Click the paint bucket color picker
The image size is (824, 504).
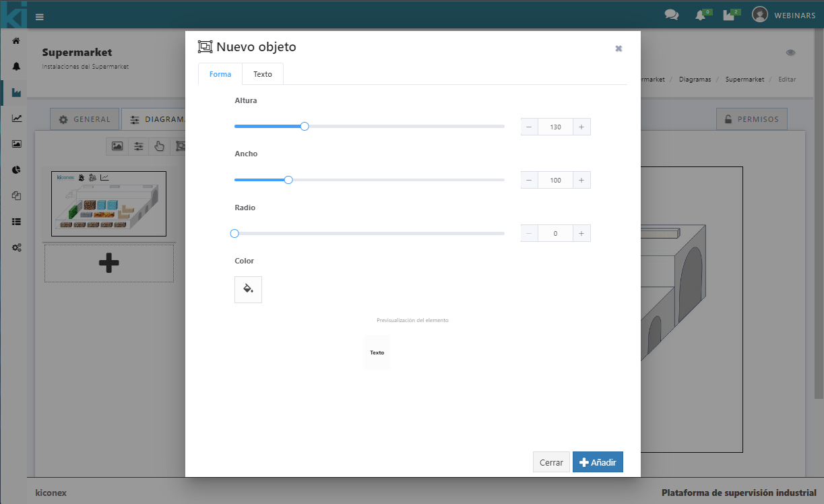[248, 289]
